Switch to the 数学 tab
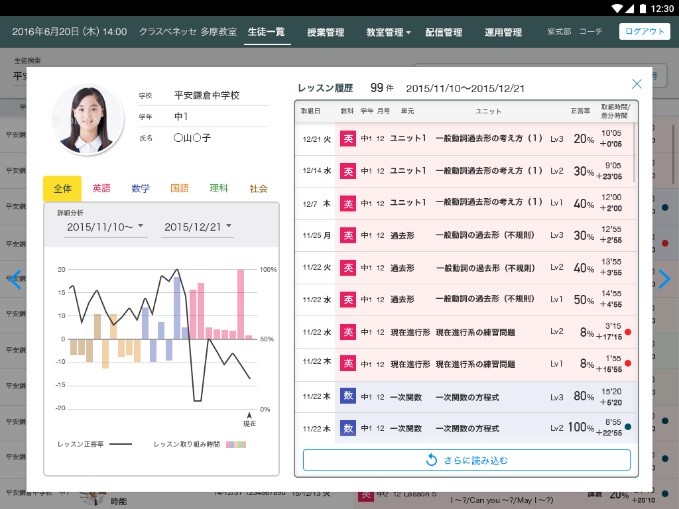 coord(140,188)
